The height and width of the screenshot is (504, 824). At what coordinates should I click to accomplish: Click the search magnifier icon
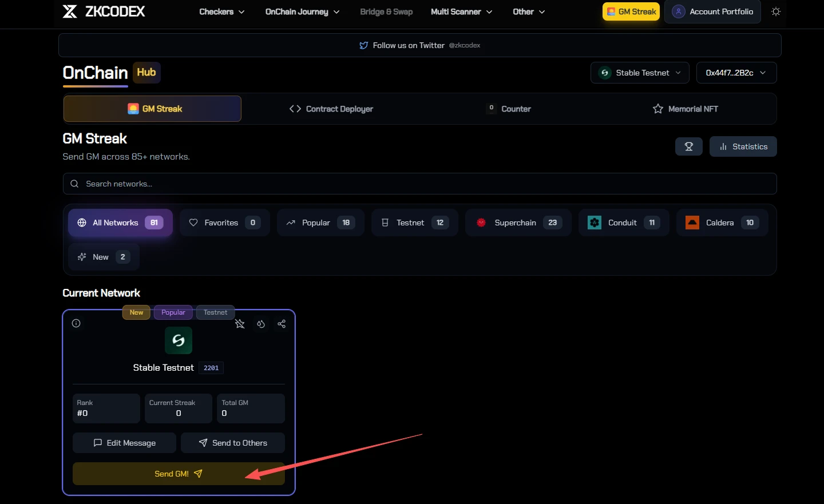pos(74,184)
